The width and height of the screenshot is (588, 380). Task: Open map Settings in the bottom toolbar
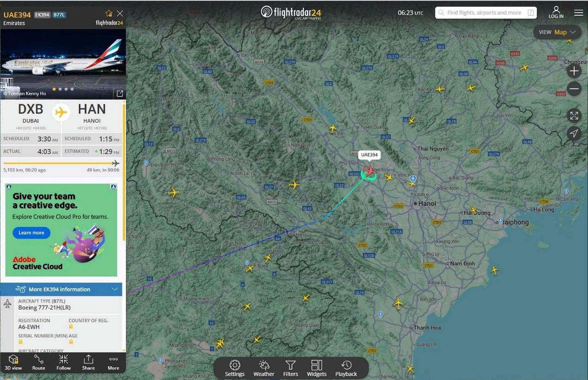tap(235, 368)
